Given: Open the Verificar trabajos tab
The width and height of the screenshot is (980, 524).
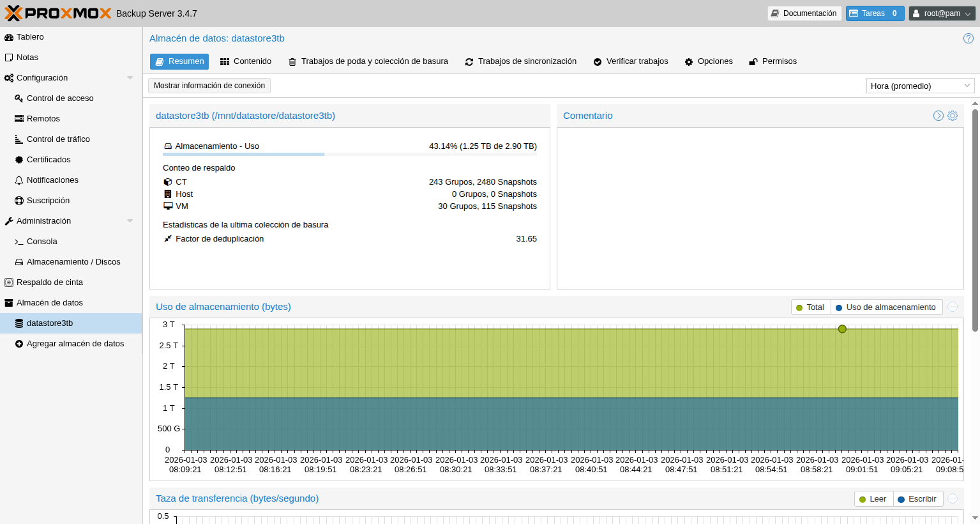Looking at the screenshot, I should coord(631,61).
